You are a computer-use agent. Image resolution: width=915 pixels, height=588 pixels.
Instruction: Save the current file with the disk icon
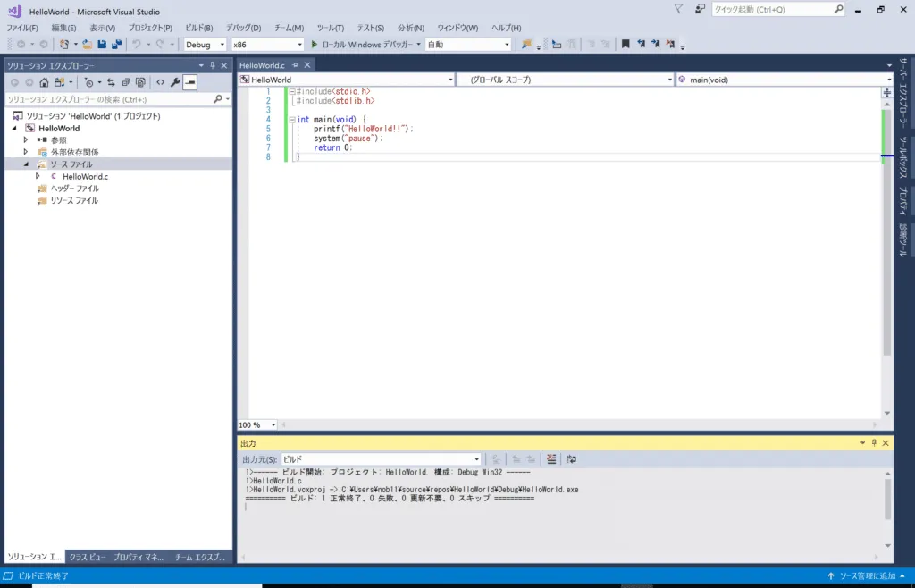click(x=102, y=45)
